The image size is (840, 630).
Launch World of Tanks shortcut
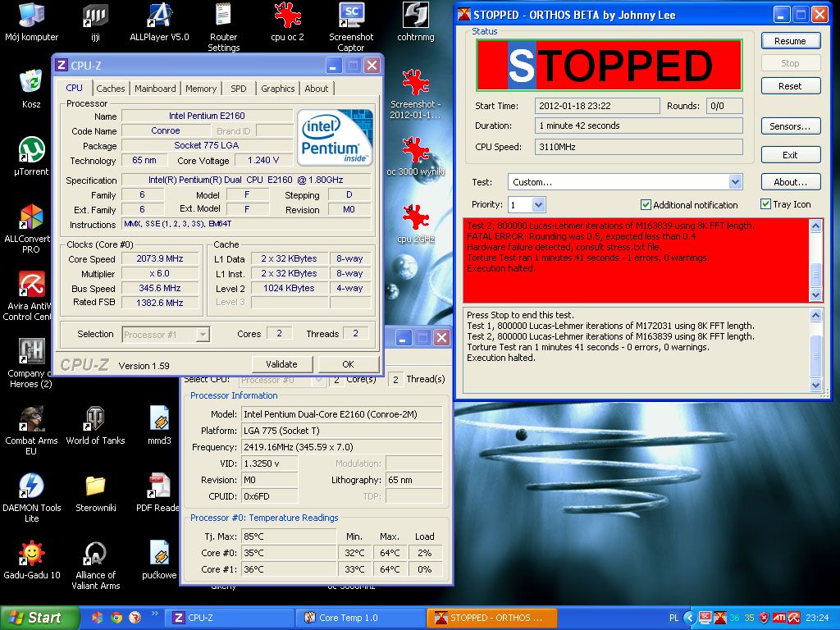95,427
